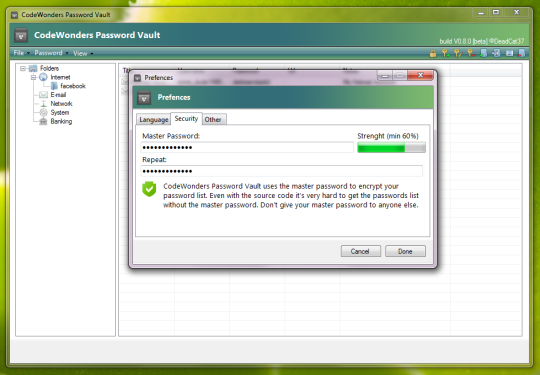Image resolution: width=540 pixels, height=375 pixels.
Task: Open the Password menu
Action: pos(51,53)
